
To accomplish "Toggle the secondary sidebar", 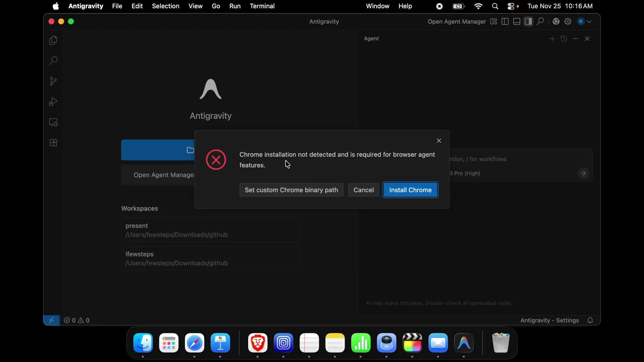I will tap(528, 21).
